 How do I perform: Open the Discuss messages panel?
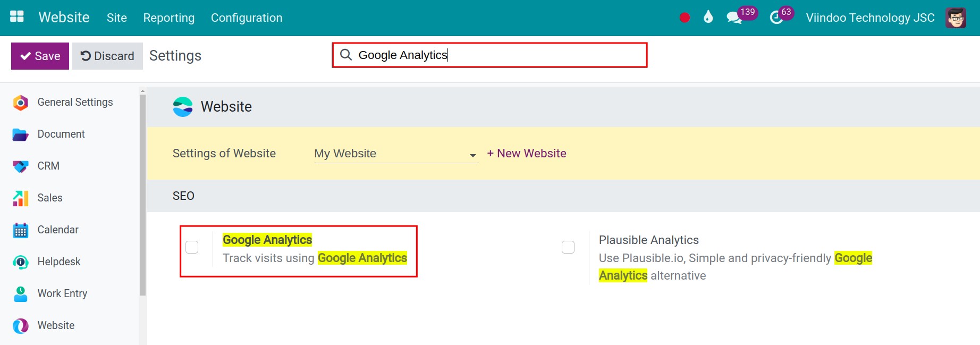tap(735, 18)
